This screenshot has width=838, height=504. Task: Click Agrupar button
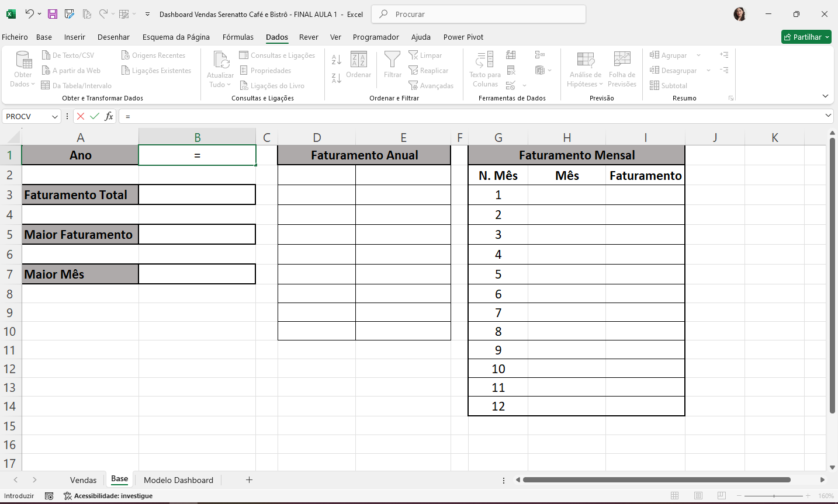(x=669, y=55)
